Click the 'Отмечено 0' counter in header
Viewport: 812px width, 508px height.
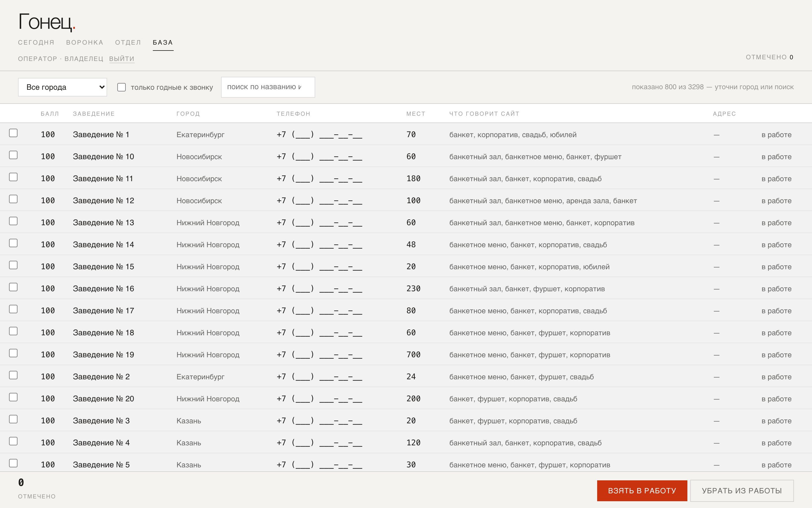(x=769, y=57)
